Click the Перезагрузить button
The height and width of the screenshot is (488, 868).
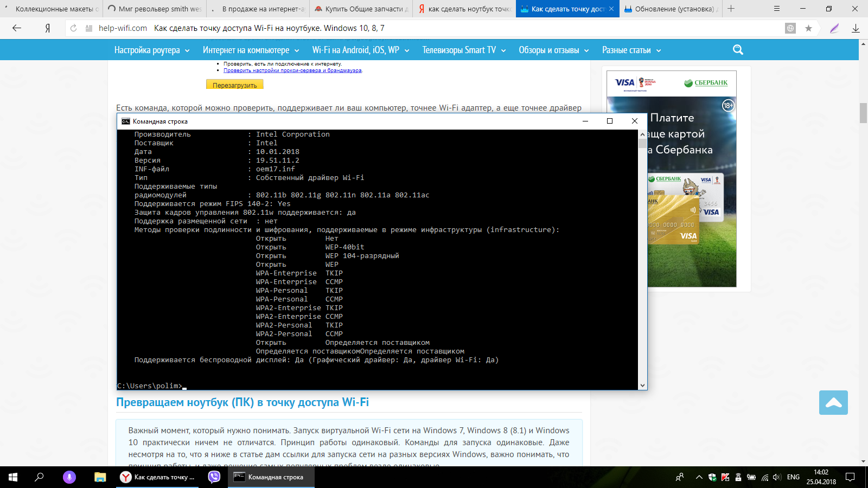click(x=235, y=85)
